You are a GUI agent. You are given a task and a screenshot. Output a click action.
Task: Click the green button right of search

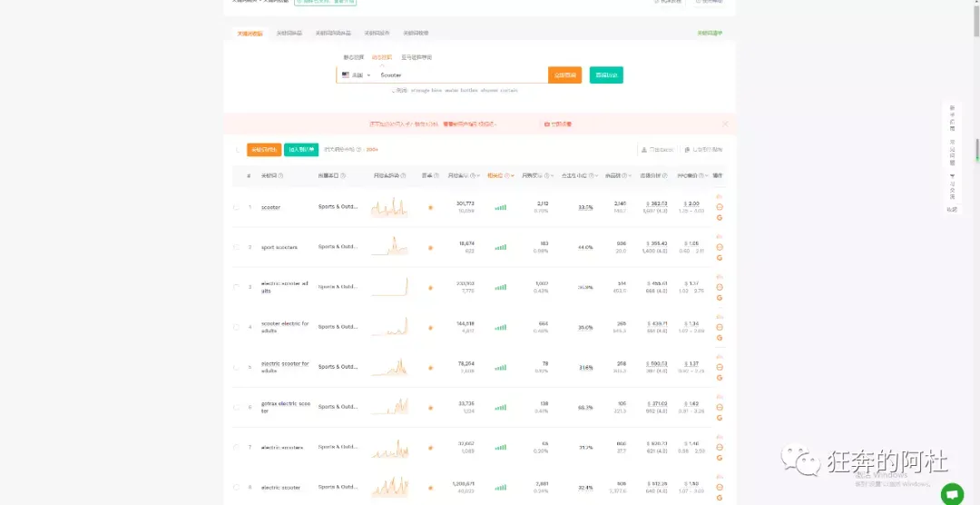(x=606, y=75)
